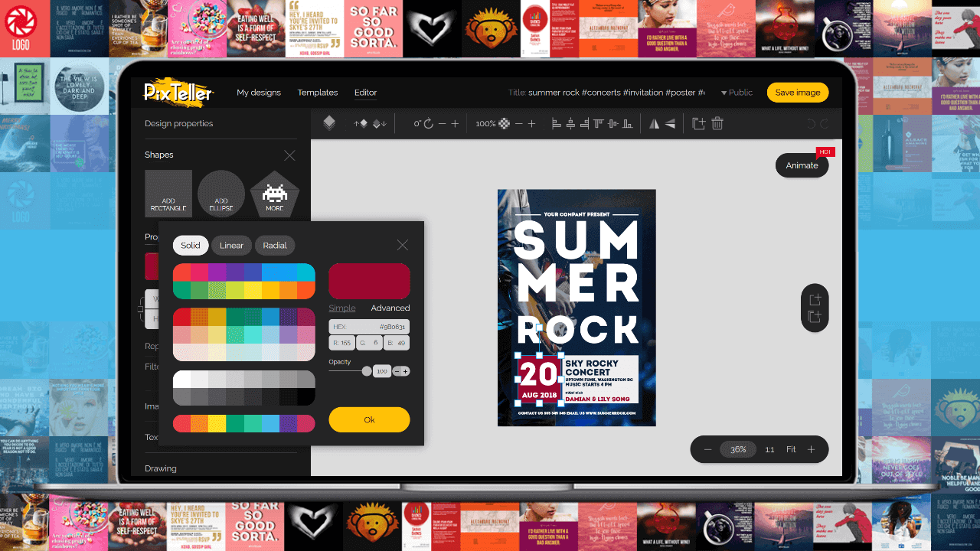Screen dimensions: 980x551
Task: Align selection to vertical middle
Action: pyautogui.click(x=612, y=123)
